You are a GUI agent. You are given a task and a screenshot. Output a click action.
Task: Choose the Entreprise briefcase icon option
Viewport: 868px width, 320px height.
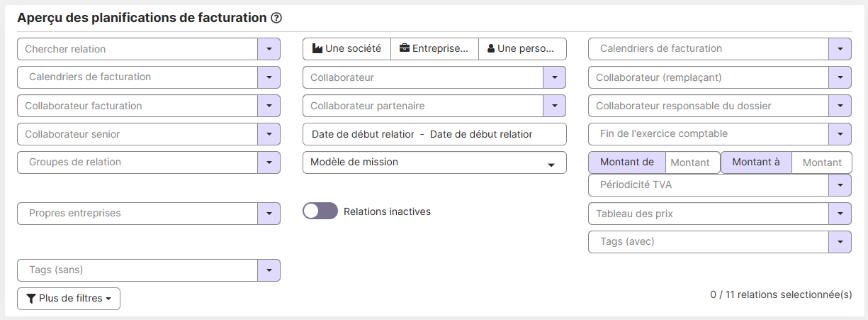pyautogui.click(x=405, y=49)
